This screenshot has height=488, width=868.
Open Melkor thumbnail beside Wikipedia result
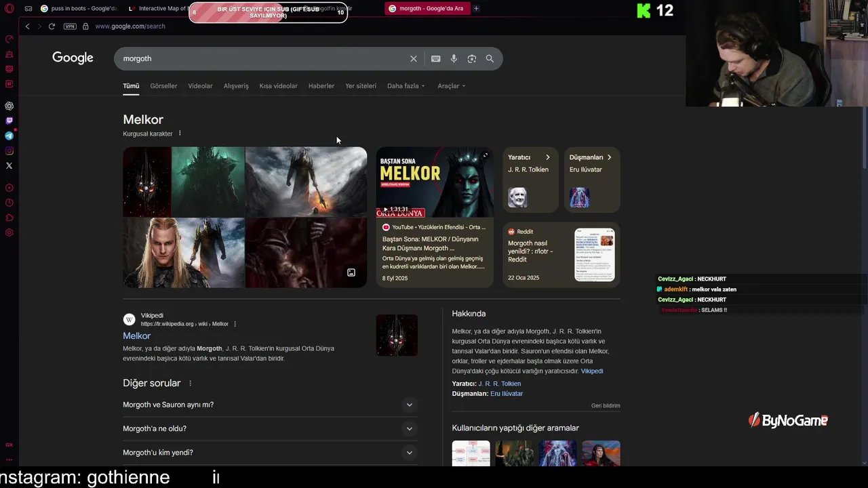pyautogui.click(x=397, y=335)
